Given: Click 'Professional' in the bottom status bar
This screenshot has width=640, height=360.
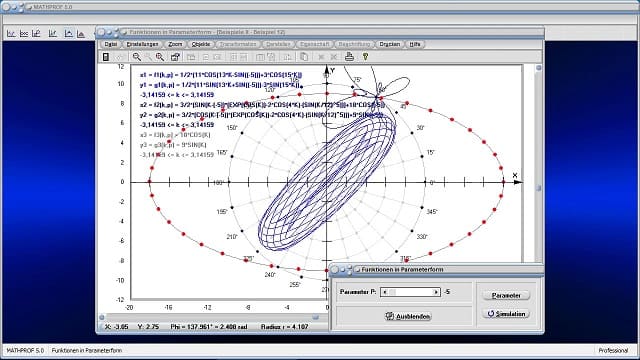Looking at the screenshot, I should coord(613,350).
